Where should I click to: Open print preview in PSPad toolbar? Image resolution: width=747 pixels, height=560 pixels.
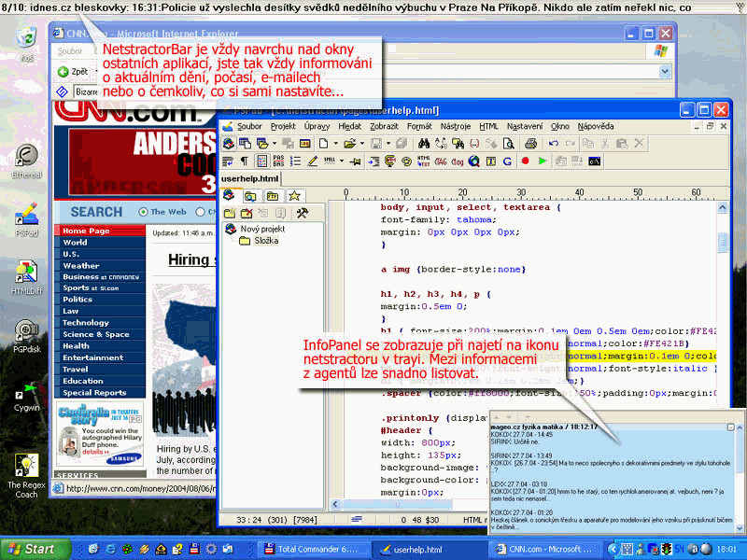point(509,144)
